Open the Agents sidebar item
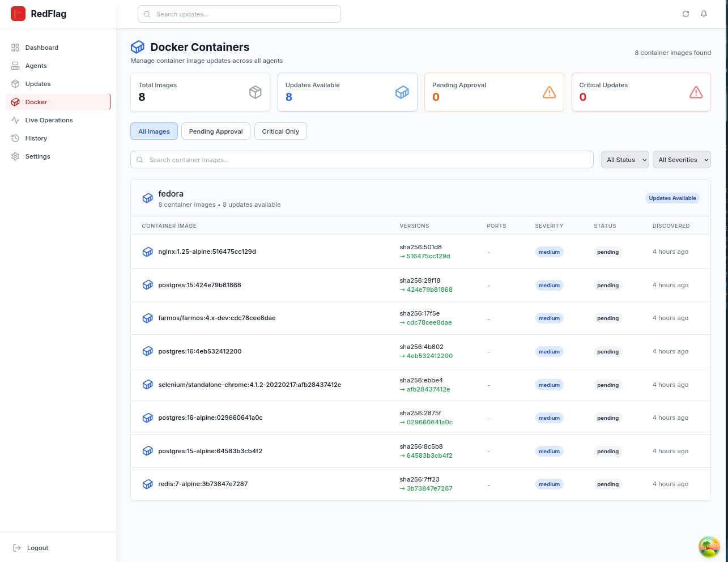 pyautogui.click(x=36, y=66)
